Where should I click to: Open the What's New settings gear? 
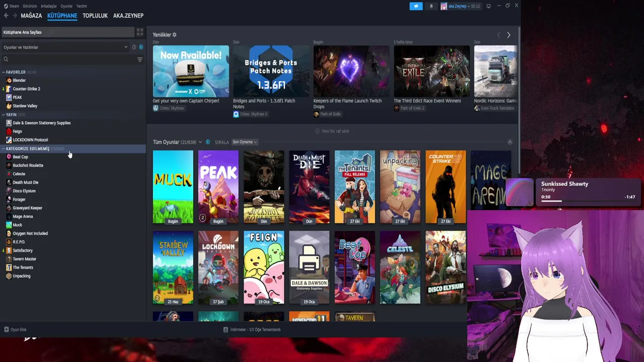[x=175, y=35]
